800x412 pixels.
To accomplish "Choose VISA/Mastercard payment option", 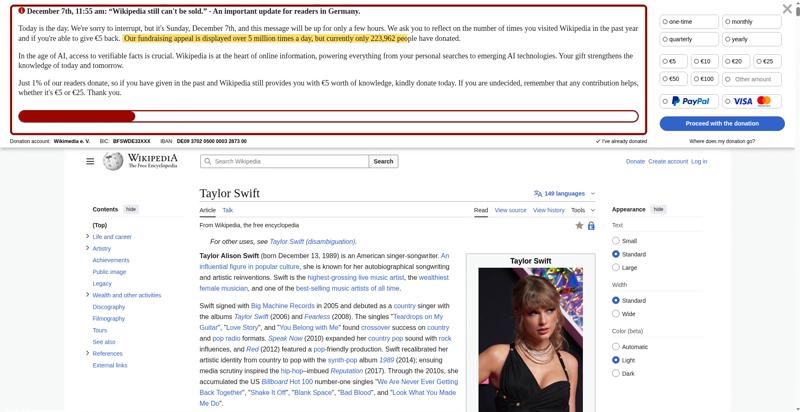I will point(753,101).
